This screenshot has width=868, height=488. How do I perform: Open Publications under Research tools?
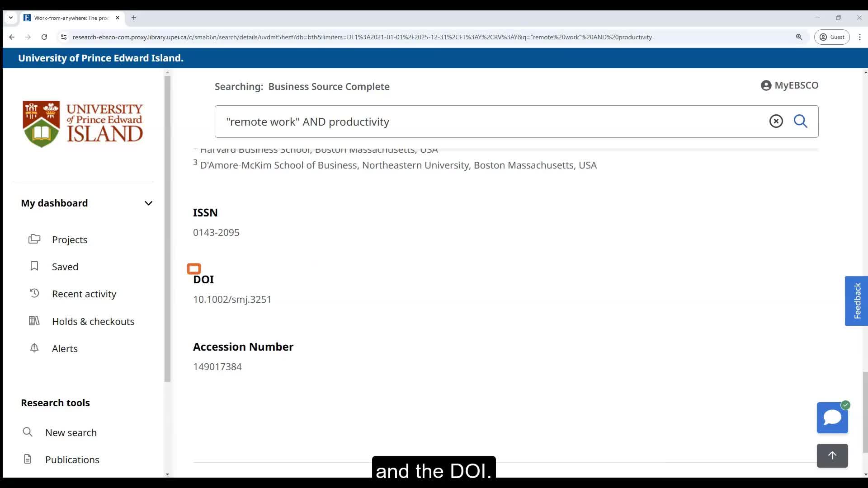[72, 460]
